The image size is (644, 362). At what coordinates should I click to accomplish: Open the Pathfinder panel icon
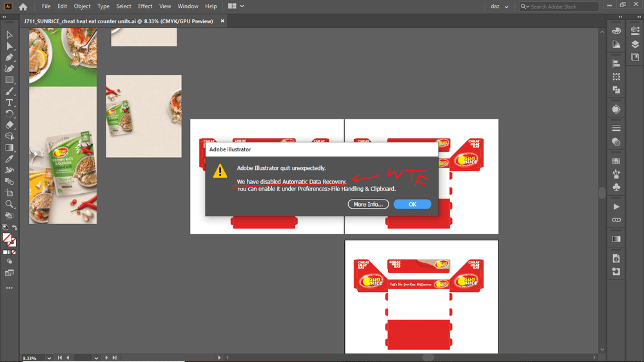point(616,90)
